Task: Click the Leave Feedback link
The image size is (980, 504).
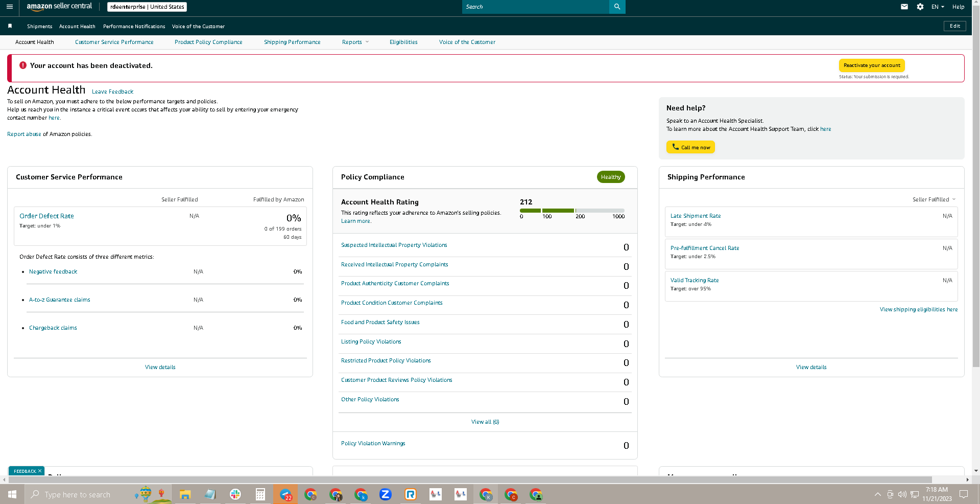Action: [112, 91]
